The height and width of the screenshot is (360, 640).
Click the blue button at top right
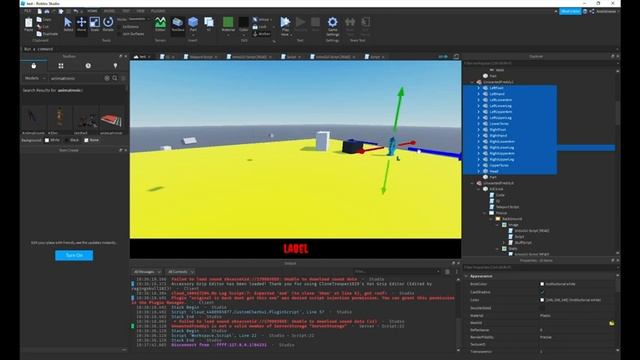tap(570, 11)
